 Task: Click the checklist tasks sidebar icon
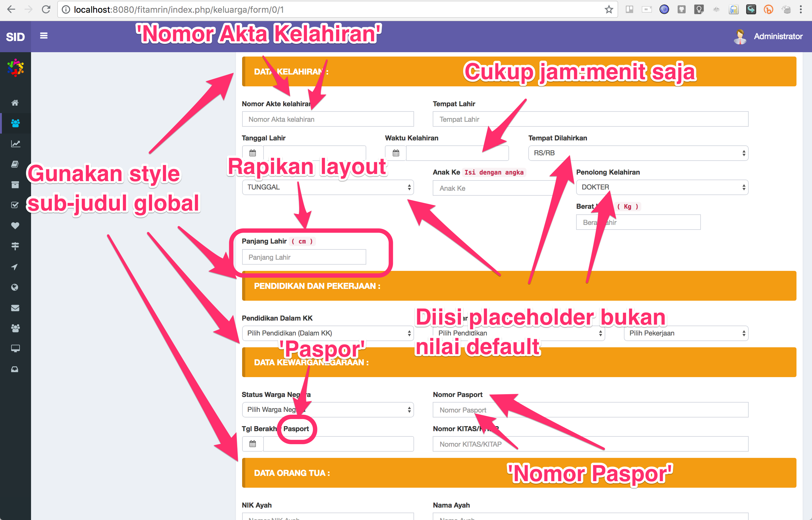pyautogui.click(x=15, y=205)
